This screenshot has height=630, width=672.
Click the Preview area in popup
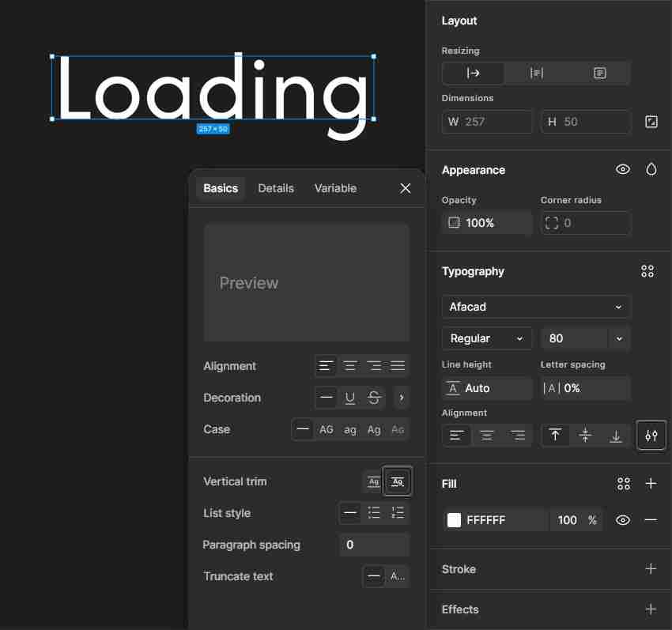(307, 282)
